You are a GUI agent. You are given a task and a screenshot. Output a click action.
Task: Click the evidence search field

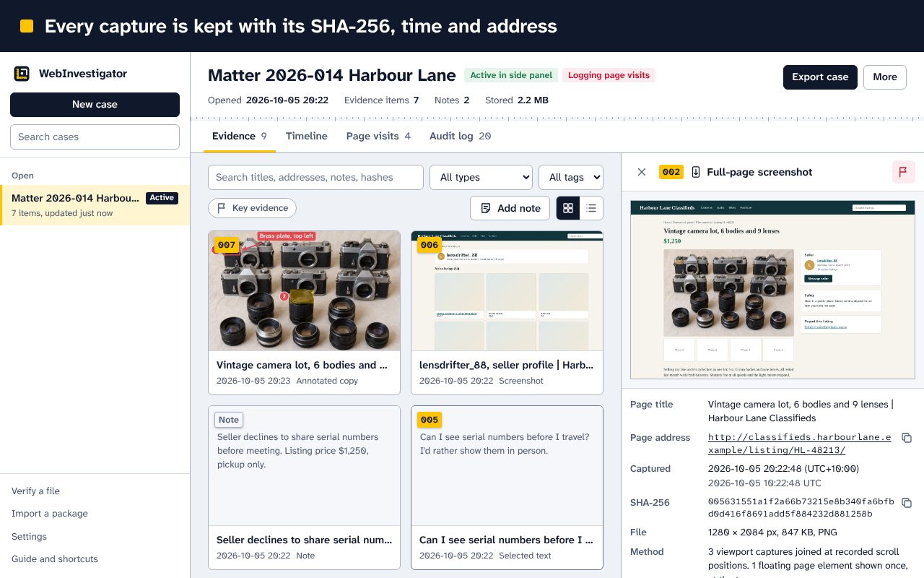(x=315, y=177)
